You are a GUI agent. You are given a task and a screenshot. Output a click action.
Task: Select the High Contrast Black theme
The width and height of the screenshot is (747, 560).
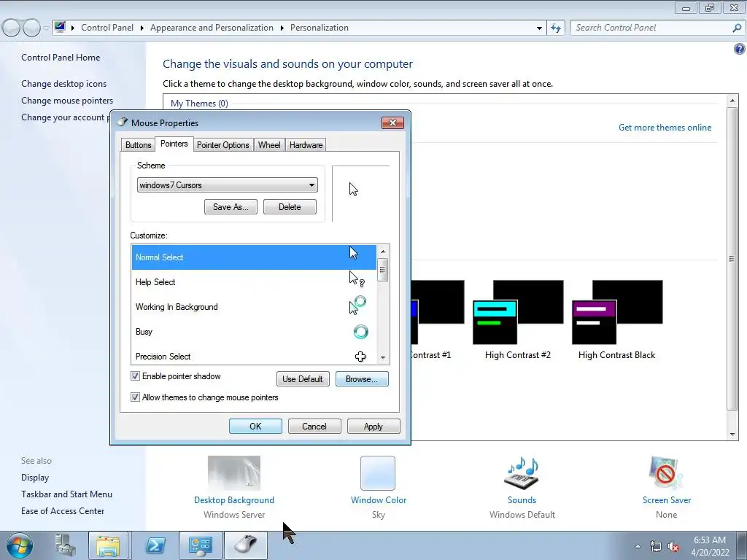pos(617,319)
